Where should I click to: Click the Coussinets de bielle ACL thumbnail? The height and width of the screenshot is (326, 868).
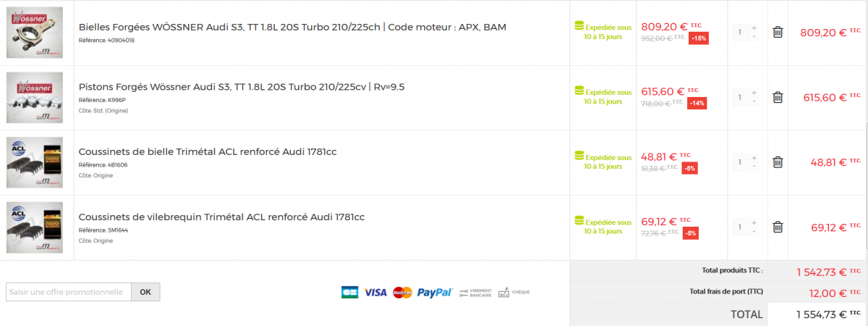pos(39,162)
